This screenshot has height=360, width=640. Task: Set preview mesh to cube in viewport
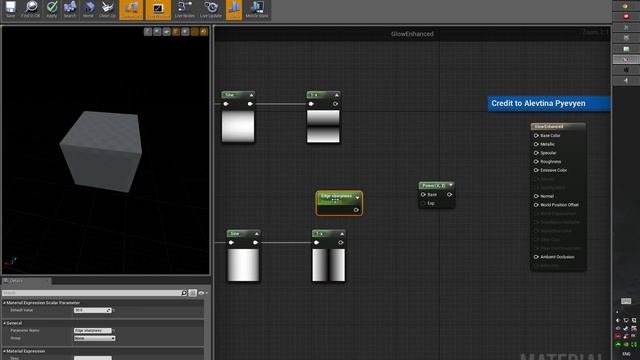(176, 32)
